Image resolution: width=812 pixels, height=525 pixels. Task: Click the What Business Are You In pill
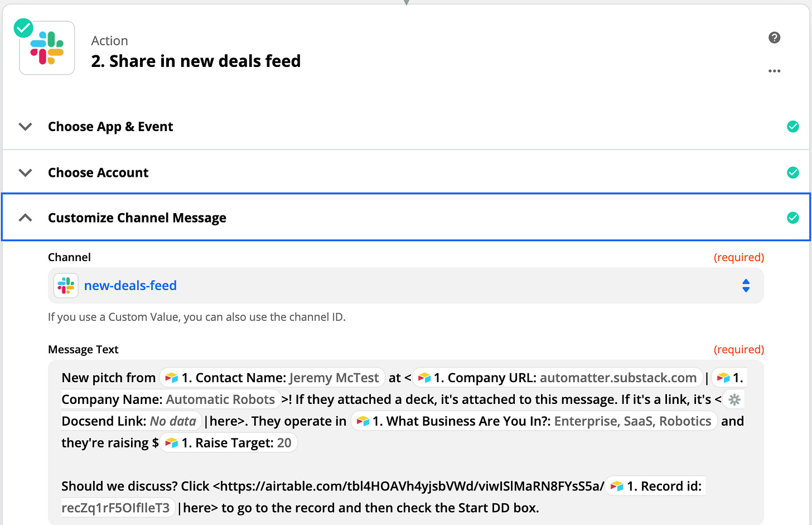[x=534, y=421]
